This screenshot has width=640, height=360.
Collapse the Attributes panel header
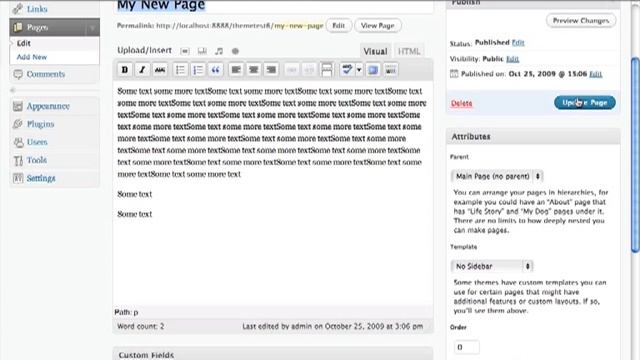tap(533, 137)
